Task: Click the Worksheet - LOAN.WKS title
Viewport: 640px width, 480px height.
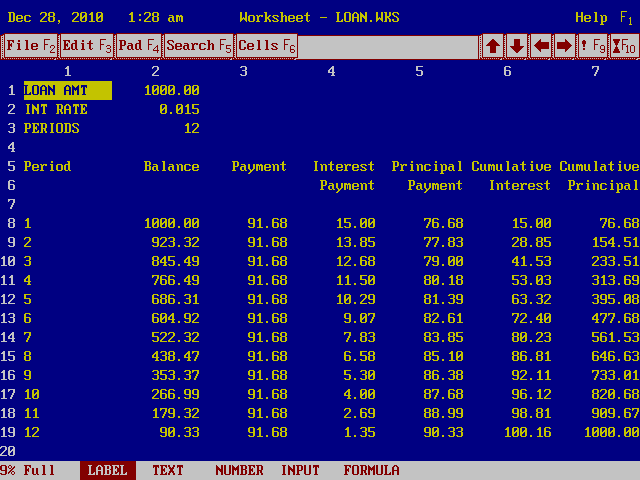Action: coord(319,18)
